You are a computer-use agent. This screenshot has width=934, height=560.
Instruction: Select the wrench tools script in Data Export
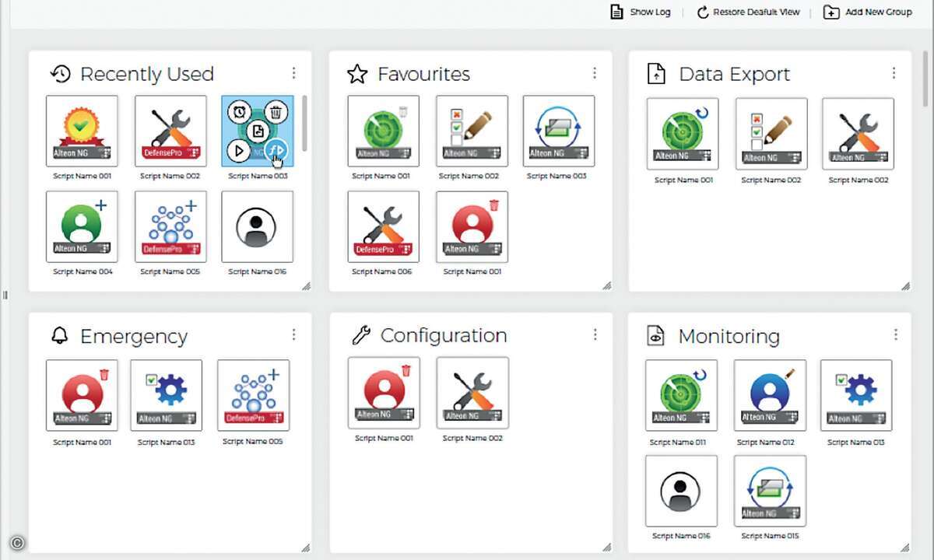(x=858, y=133)
